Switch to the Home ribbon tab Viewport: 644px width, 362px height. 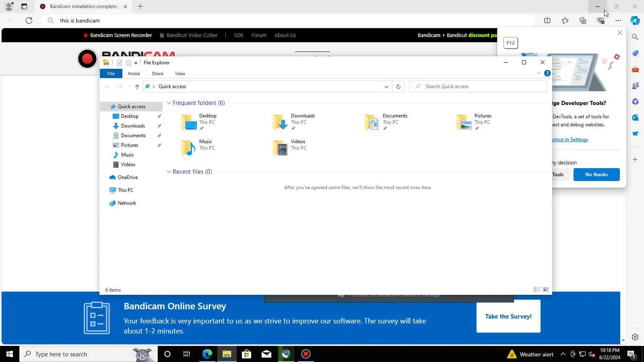(134, 74)
